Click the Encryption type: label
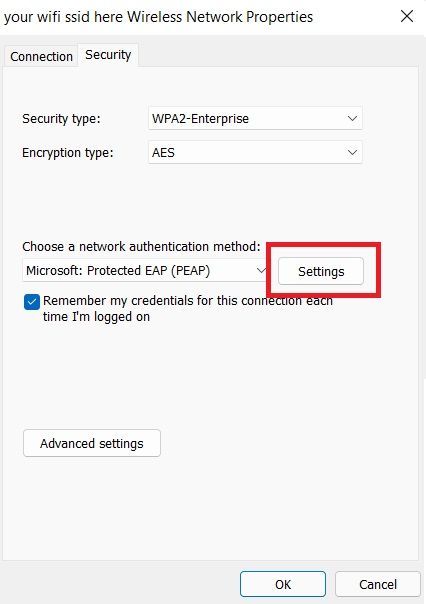Image resolution: width=426 pixels, height=604 pixels. (x=68, y=153)
